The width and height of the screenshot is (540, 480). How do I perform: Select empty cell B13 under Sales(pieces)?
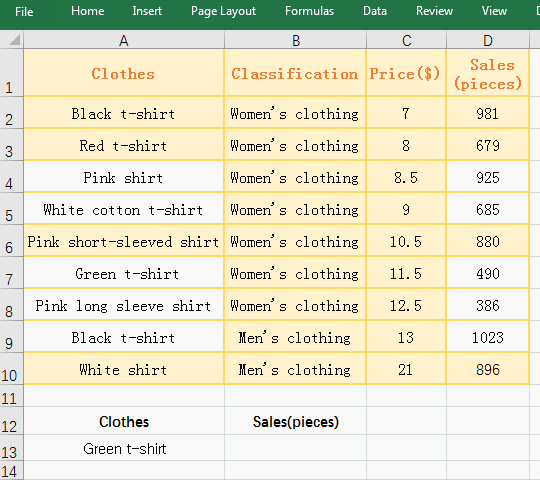point(295,448)
